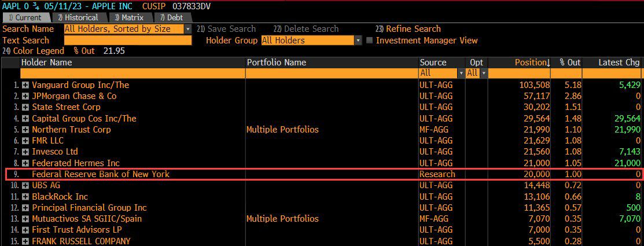Click Opt column header
Image resolution: width=644 pixels, height=246 pixels.
[x=476, y=63]
